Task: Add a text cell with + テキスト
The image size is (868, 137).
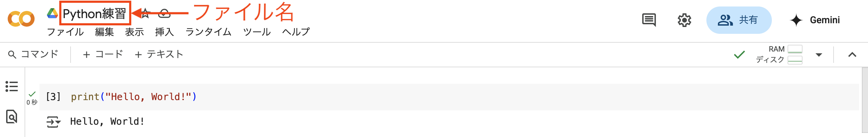Action: tap(159, 54)
